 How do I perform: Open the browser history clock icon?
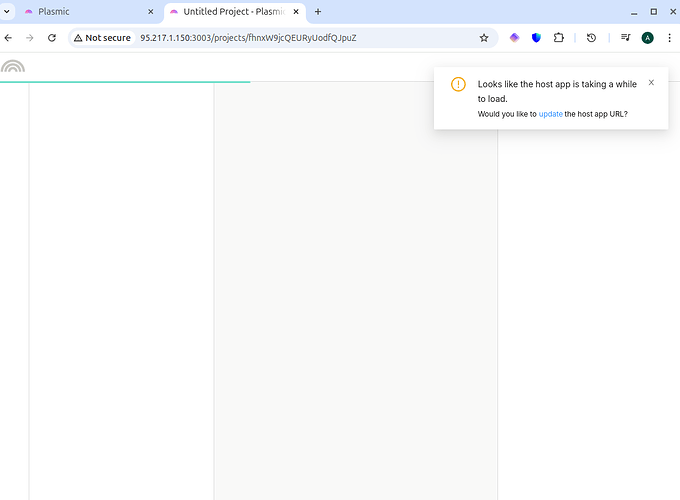click(591, 38)
